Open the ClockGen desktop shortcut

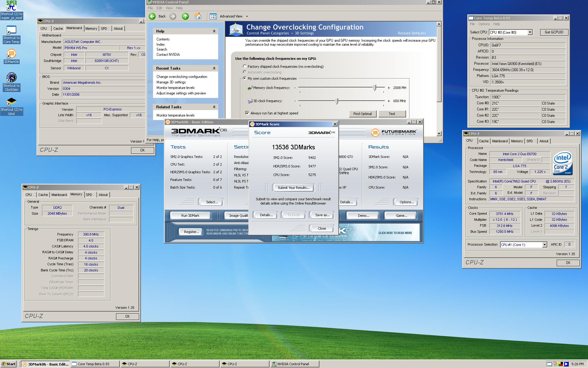(x=11, y=82)
